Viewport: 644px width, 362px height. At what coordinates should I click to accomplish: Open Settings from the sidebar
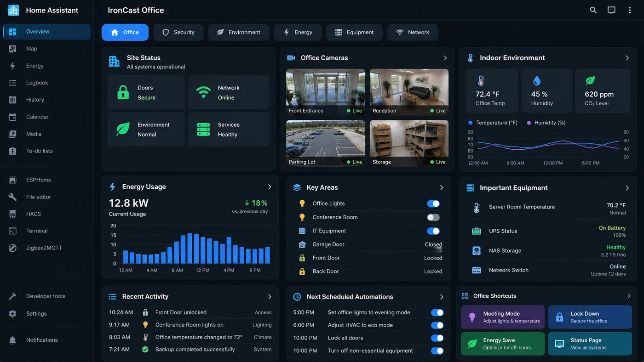[46, 314]
